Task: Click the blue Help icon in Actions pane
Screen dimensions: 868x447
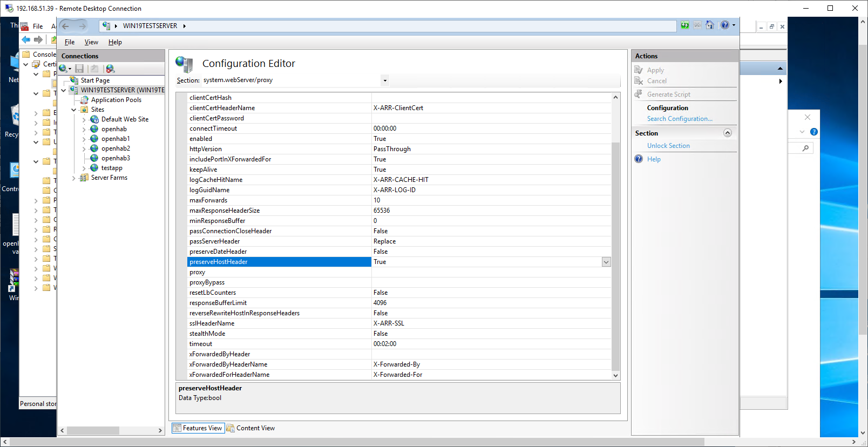Action: point(639,159)
